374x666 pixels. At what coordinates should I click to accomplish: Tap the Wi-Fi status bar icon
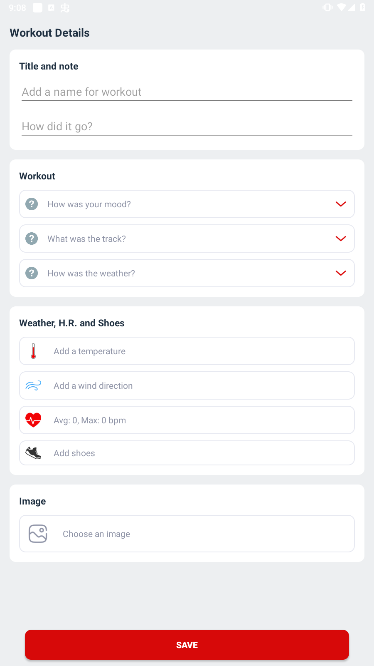pos(341,7)
